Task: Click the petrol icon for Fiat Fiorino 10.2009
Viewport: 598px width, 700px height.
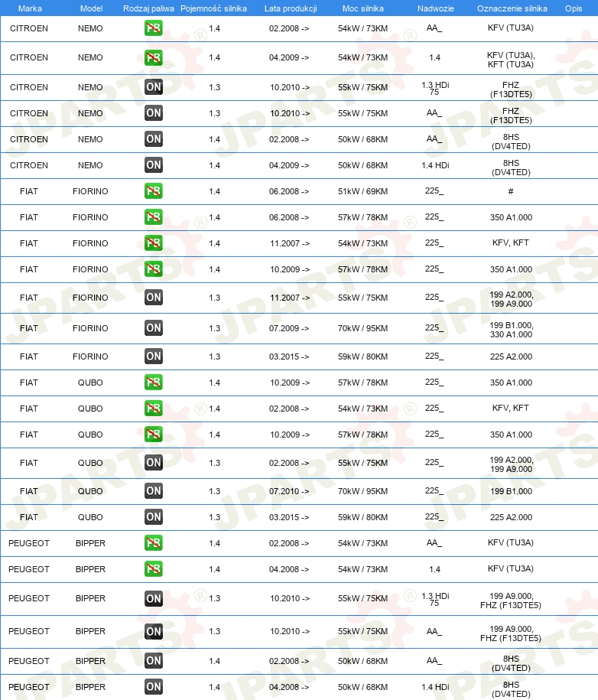Action: click(x=154, y=269)
